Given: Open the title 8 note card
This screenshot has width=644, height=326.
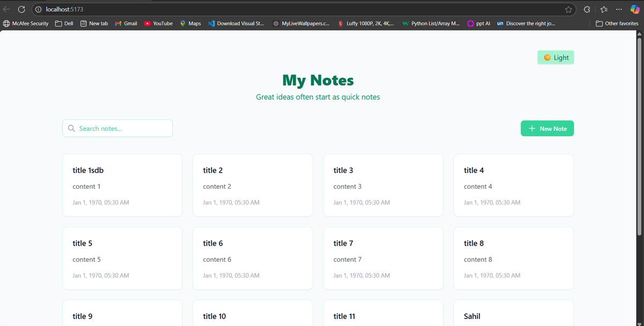Looking at the screenshot, I should tap(514, 258).
